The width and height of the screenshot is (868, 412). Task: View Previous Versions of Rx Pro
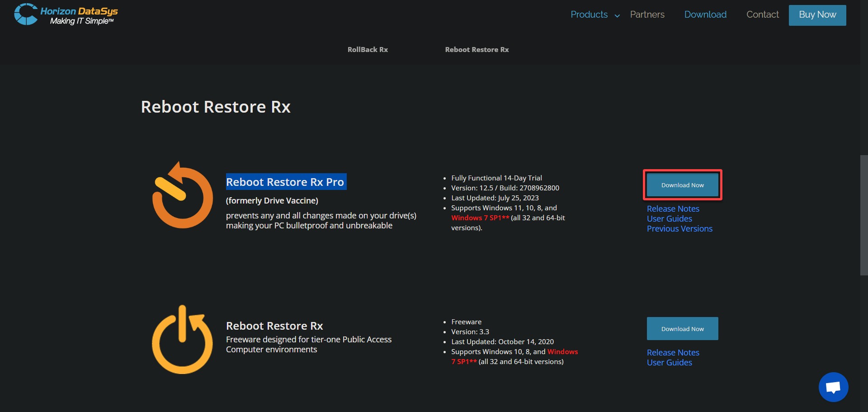point(679,229)
